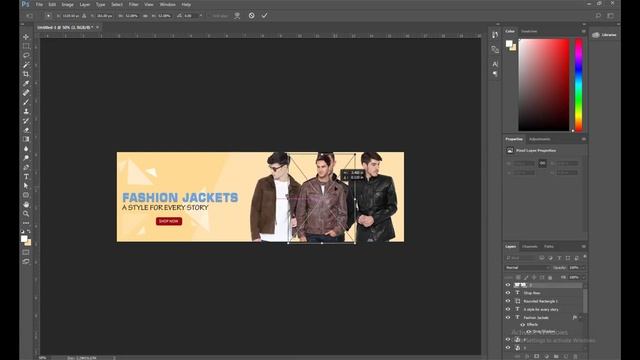
Task: Select the Crop tool
Action: coord(26,74)
